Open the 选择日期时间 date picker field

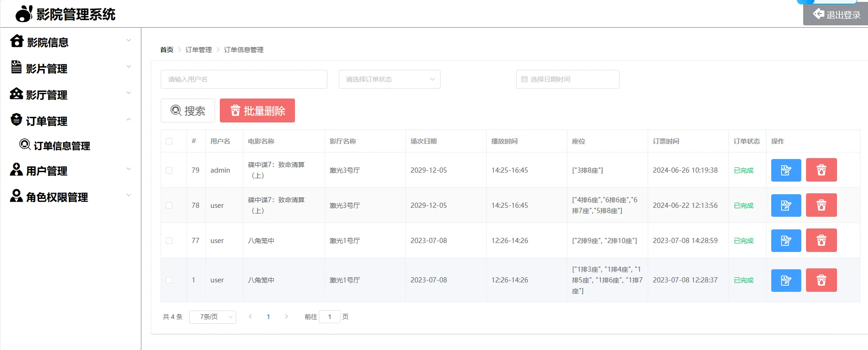[x=567, y=79]
